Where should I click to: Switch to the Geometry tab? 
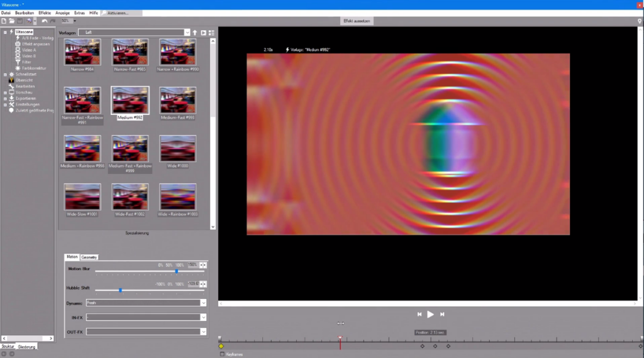[89, 257]
